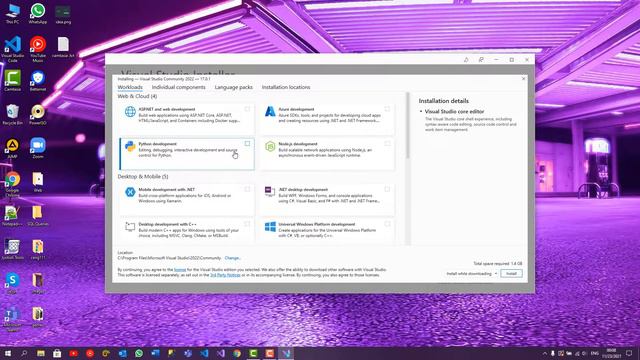This screenshot has width=640, height=360.
Task: Open Microsoft Teams desktop shortcut
Action: pyautogui.click(x=13, y=319)
